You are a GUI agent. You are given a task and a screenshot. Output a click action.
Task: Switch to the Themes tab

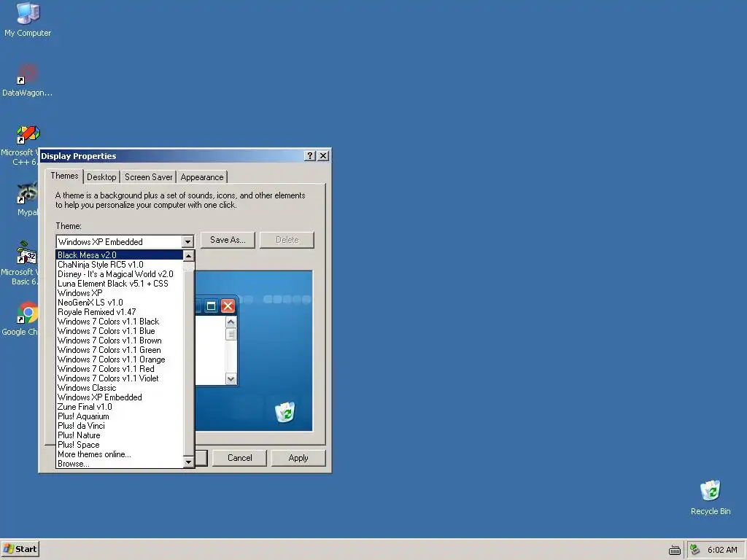pyautogui.click(x=64, y=176)
